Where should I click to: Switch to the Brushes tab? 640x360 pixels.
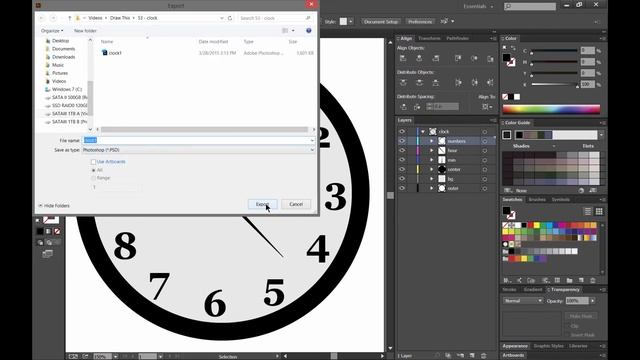537,200
